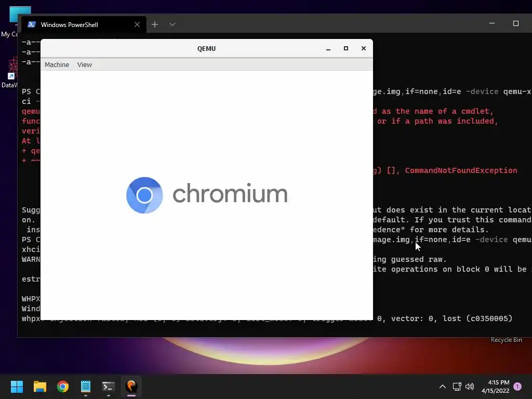Show hidden system tray icons
Image resolution: width=532 pixels, height=399 pixels.
[443, 387]
